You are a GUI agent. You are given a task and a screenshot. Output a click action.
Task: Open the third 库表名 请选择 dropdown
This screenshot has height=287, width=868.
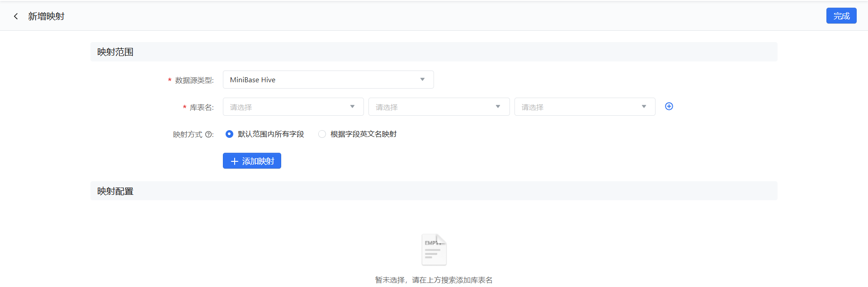585,107
